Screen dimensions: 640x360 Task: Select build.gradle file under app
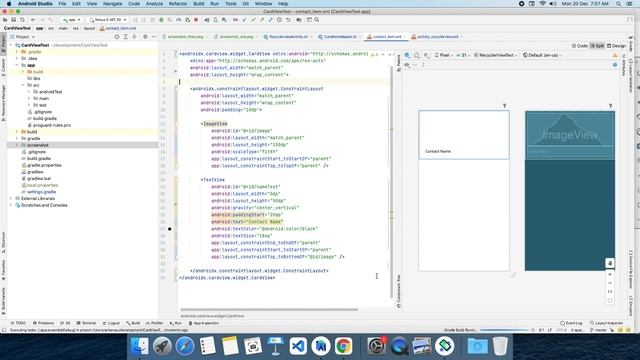coord(44,118)
